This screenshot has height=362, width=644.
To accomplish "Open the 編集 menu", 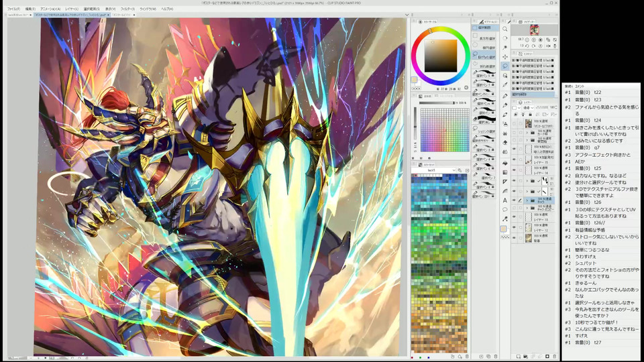I will (x=30, y=9).
